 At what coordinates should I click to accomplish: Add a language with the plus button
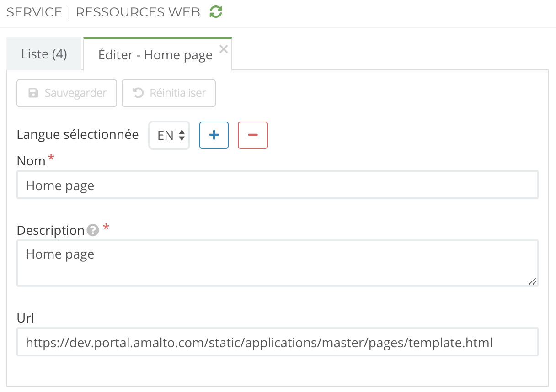[x=214, y=135]
